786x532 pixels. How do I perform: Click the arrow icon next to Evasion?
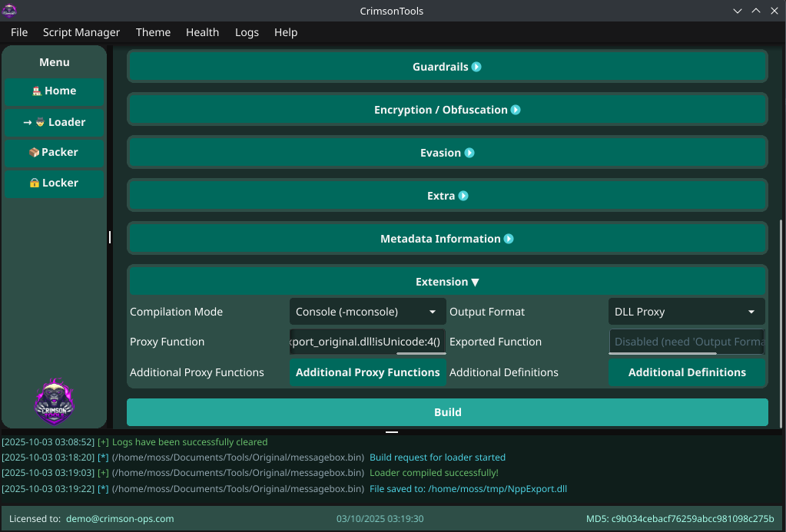click(x=469, y=152)
